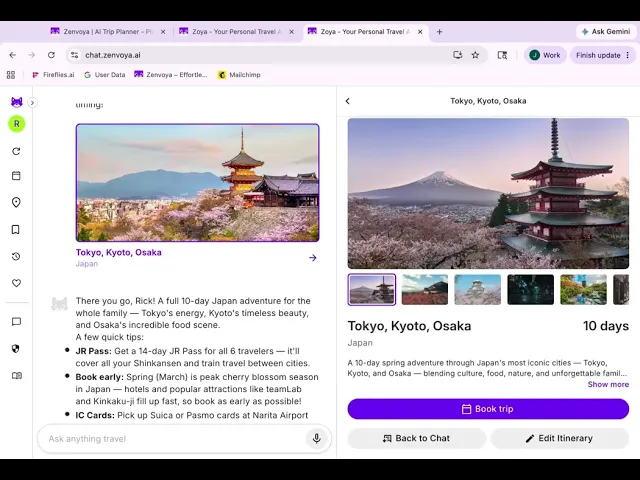Click the Book trip button

click(x=488, y=409)
